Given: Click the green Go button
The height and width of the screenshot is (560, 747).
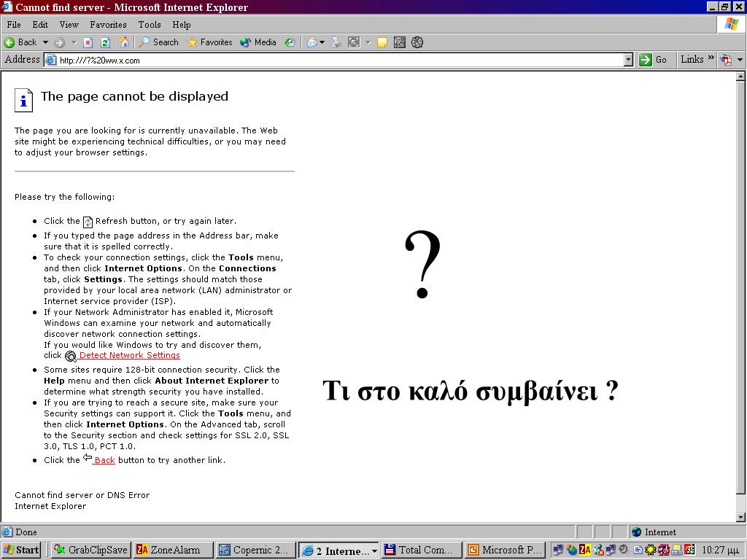Looking at the screenshot, I should click(x=653, y=60).
